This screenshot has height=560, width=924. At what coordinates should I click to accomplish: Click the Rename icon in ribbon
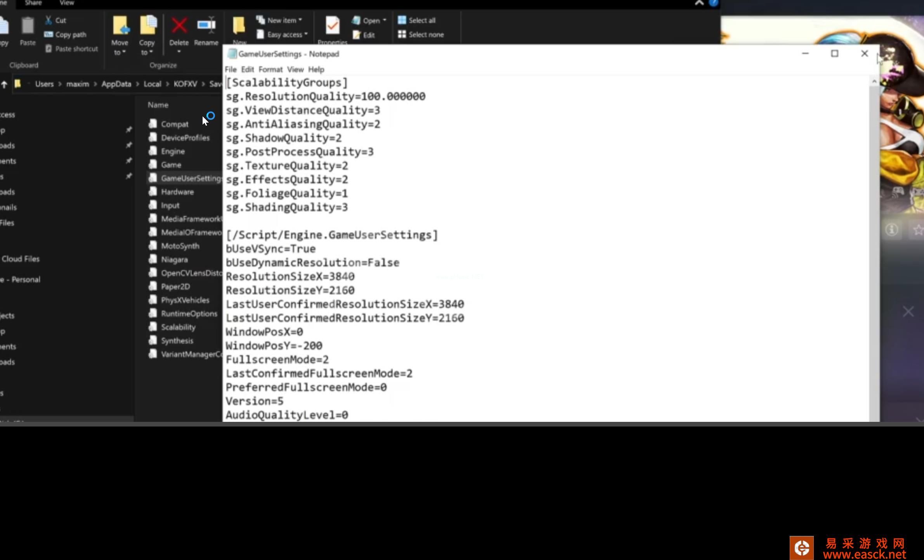point(206,26)
